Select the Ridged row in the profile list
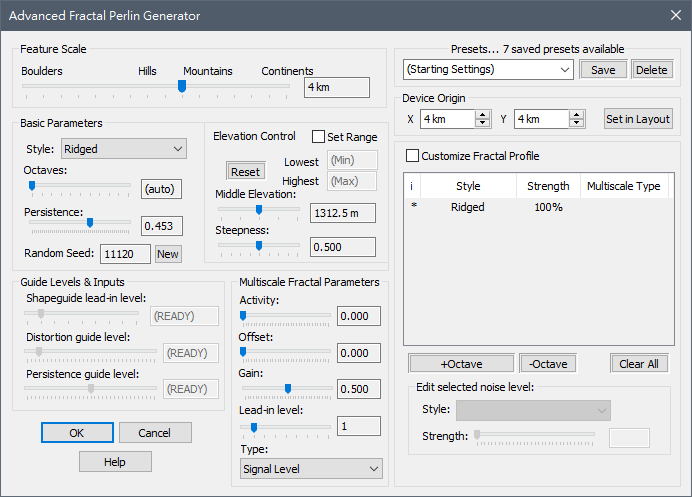Viewport: 692px width, 497px height. (468, 207)
